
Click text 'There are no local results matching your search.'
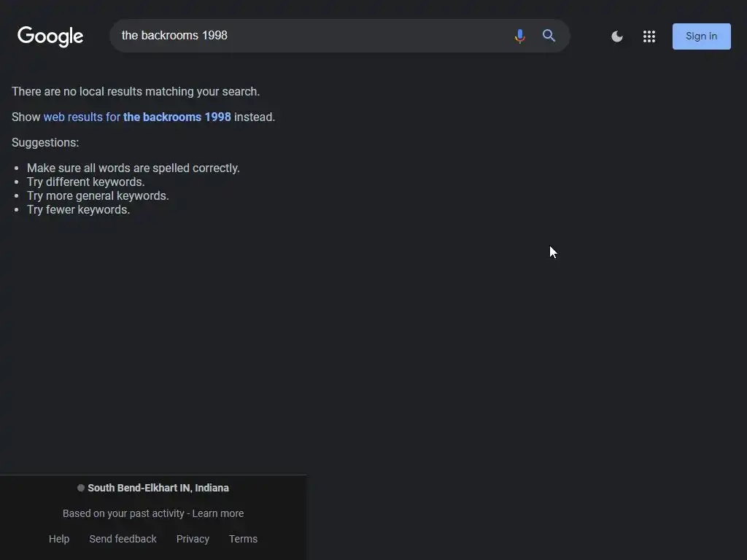pyautogui.click(x=136, y=91)
